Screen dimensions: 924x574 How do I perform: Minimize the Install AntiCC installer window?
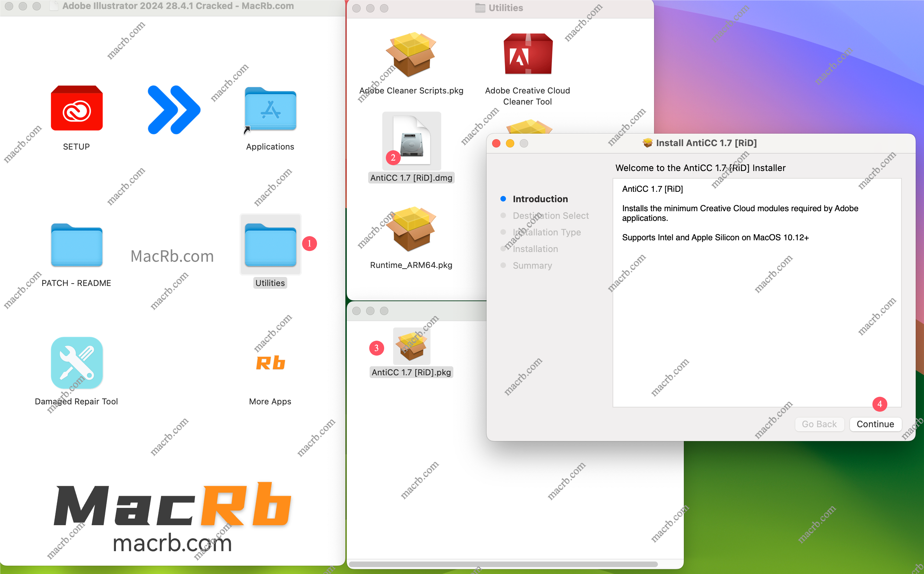510,143
